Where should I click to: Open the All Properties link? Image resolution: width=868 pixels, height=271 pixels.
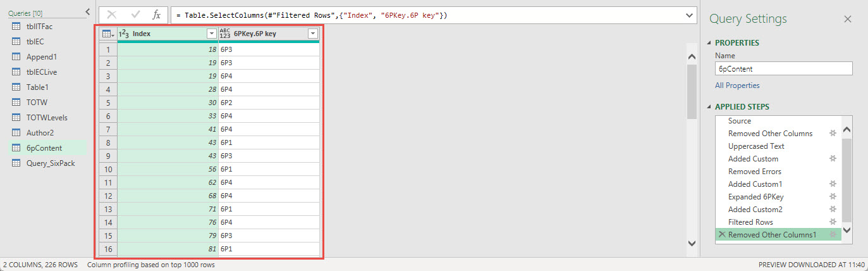[x=737, y=85]
